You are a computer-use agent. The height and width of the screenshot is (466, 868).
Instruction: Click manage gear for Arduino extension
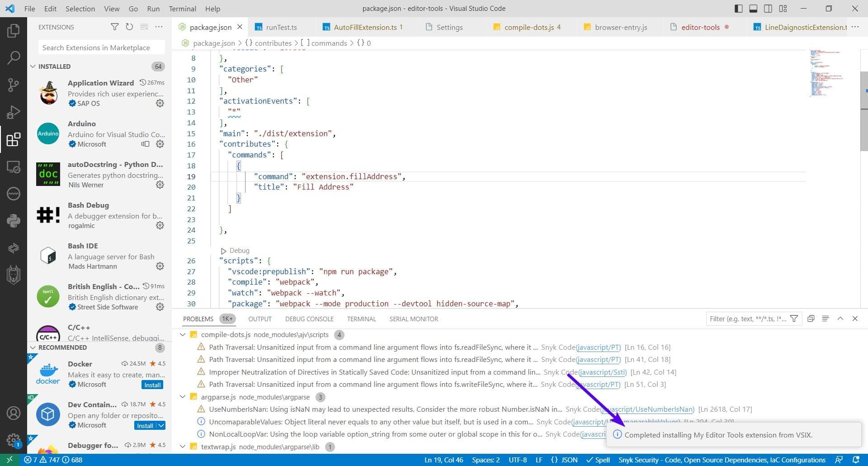tap(160, 144)
